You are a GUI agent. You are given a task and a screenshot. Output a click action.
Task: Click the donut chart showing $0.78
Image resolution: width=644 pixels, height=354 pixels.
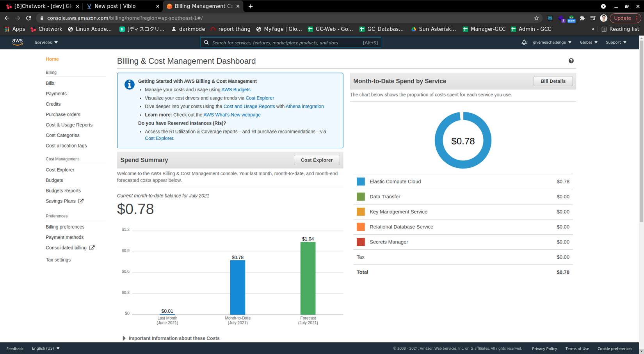[463, 141]
